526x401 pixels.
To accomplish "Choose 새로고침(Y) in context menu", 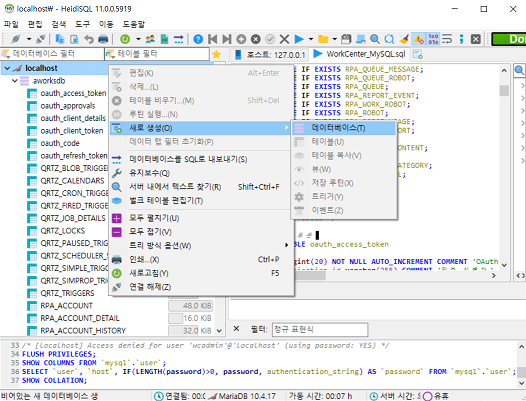I will 200,273.
